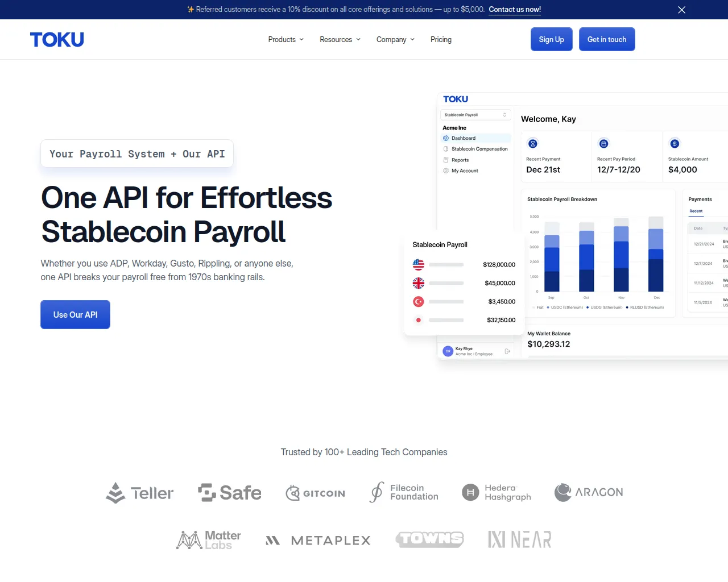Click the Teller company logo
728x582 pixels.
(139, 493)
